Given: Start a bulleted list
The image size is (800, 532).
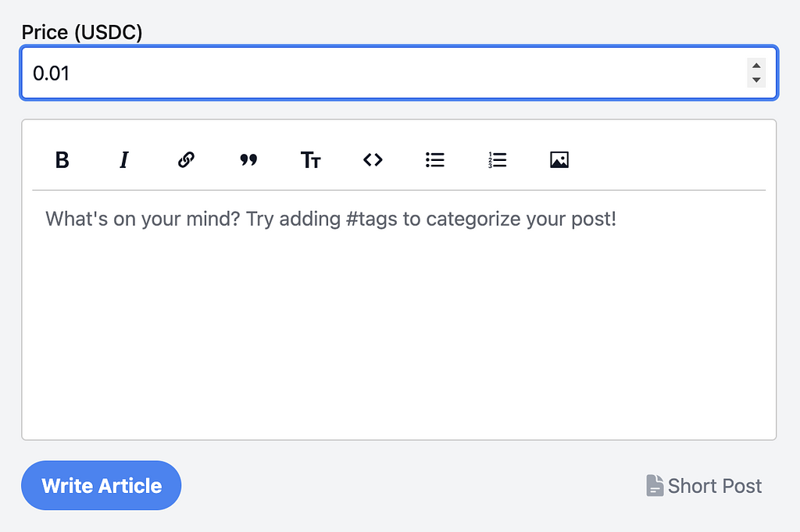Looking at the screenshot, I should coord(435,160).
